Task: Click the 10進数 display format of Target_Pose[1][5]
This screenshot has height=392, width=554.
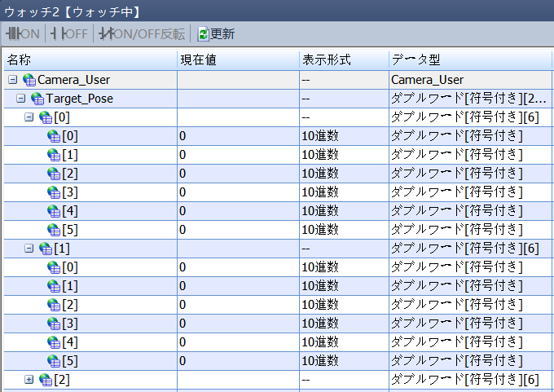Action: (320, 361)
